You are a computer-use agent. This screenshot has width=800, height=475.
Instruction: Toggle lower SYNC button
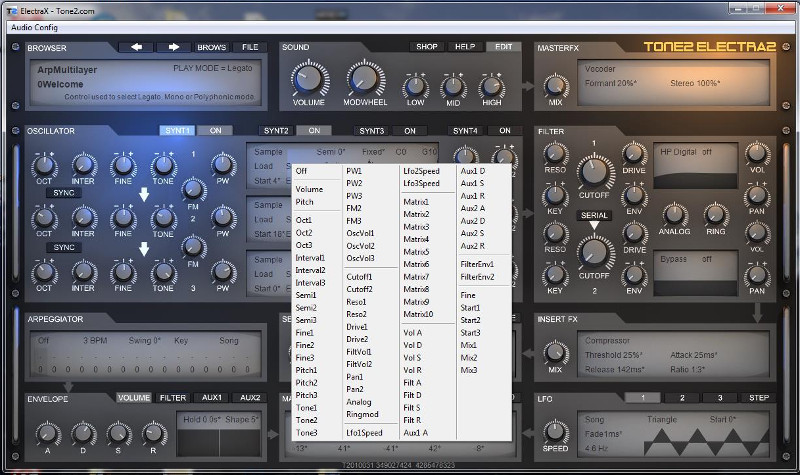(64, 247)
